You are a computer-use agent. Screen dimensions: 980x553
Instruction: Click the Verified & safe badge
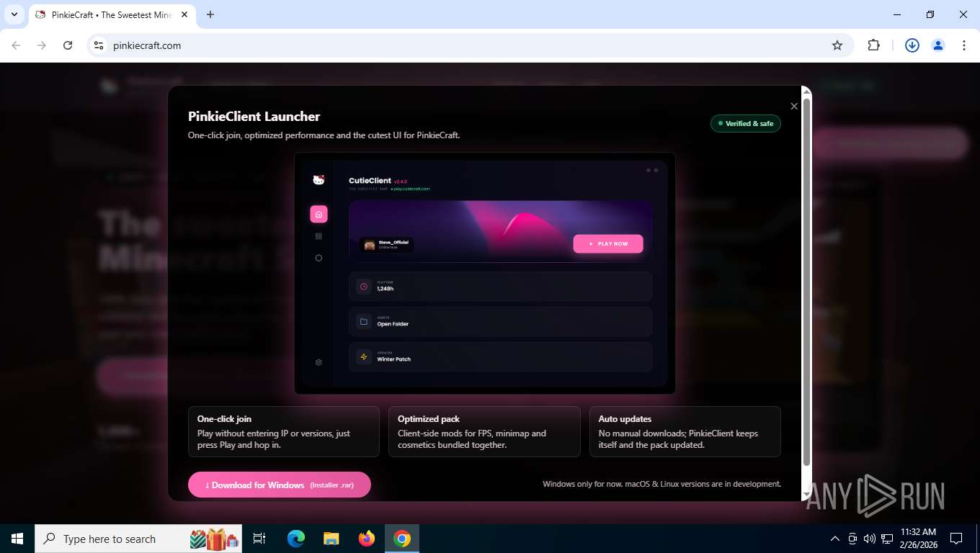pyautogui.click(x=746, y=123)
